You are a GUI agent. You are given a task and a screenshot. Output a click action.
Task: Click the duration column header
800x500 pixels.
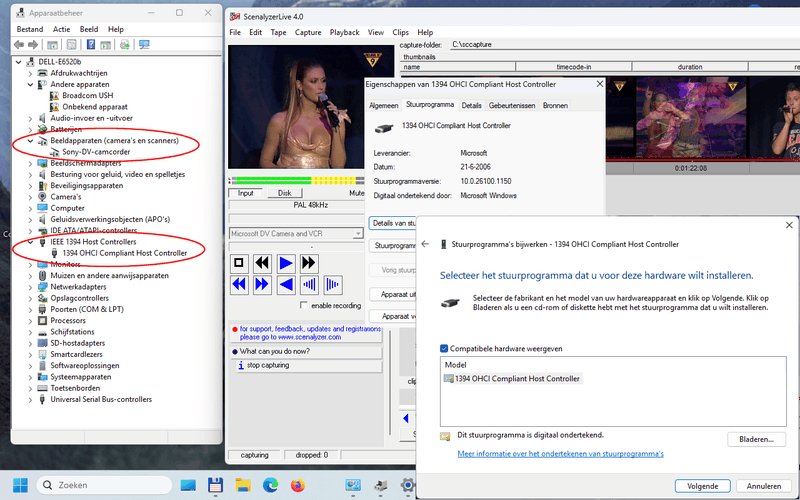(x=690, y=67)
